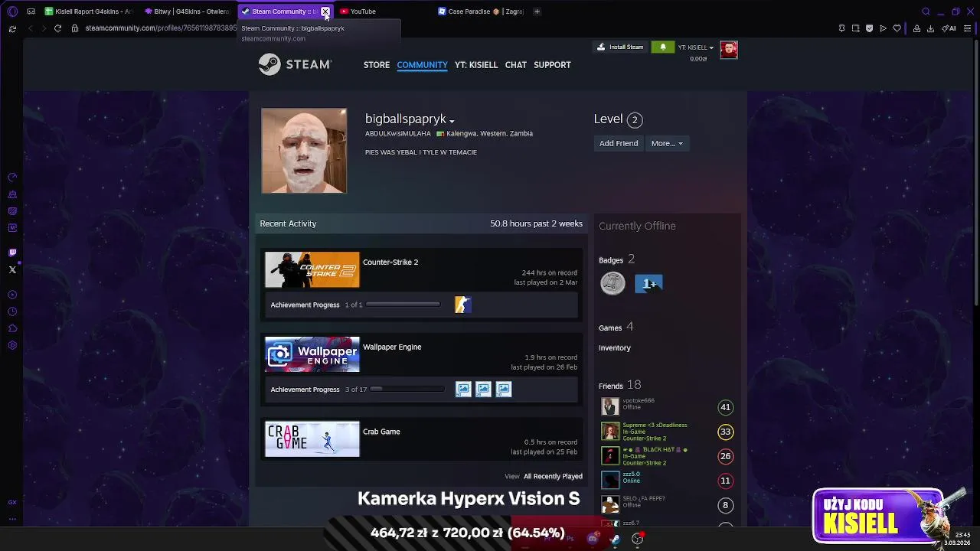
Task: Click the Steam logo in the page header
Action: click(x=295, y=64)
